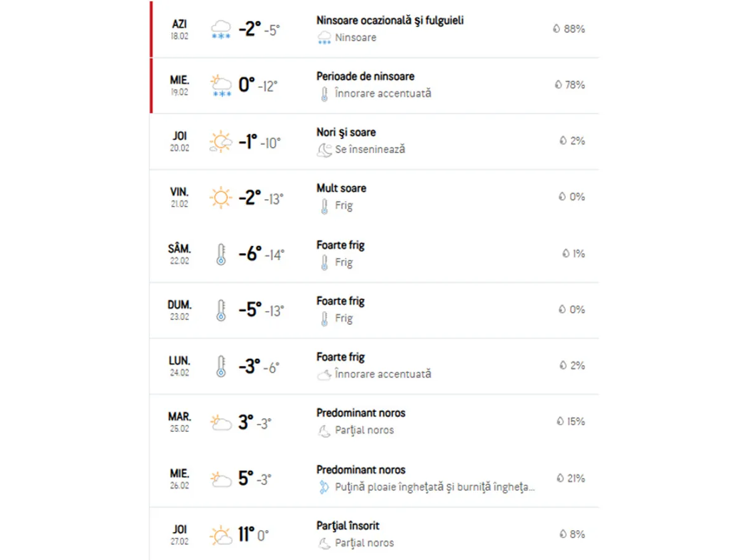Click the "Mult soare" forecast headline
This screenshot has width=747, height=560.
coord(341,189)
